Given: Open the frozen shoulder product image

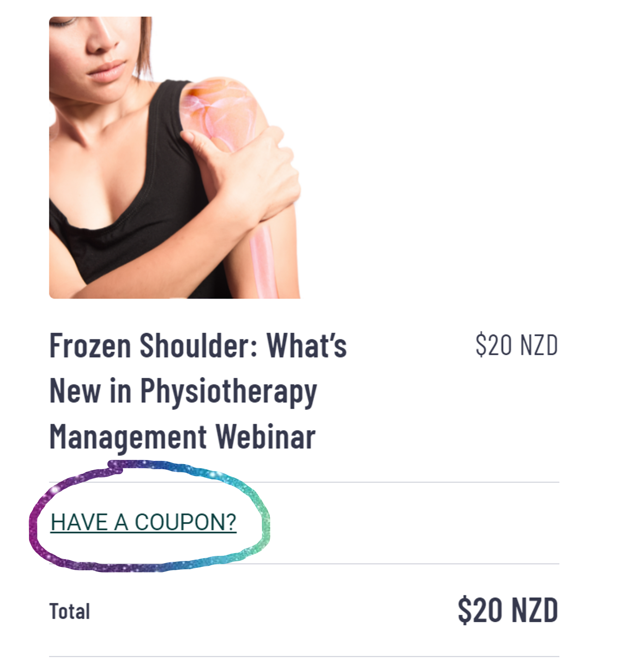Looking at the screenshot, I should tap(175, 158).
